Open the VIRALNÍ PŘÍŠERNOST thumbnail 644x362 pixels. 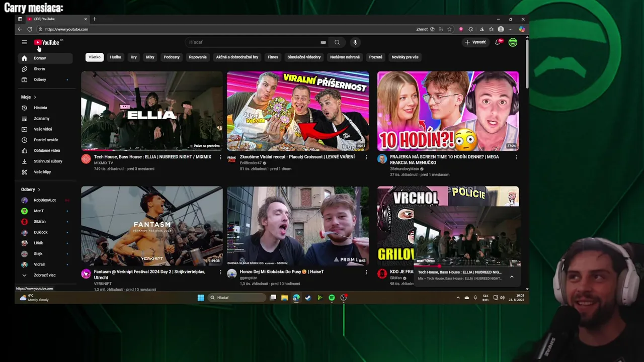(x=297, y=111)
